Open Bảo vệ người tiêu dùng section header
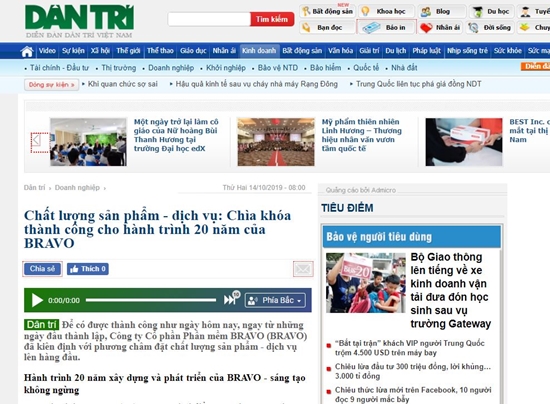The image size is (550, 404). coord(412,237)
